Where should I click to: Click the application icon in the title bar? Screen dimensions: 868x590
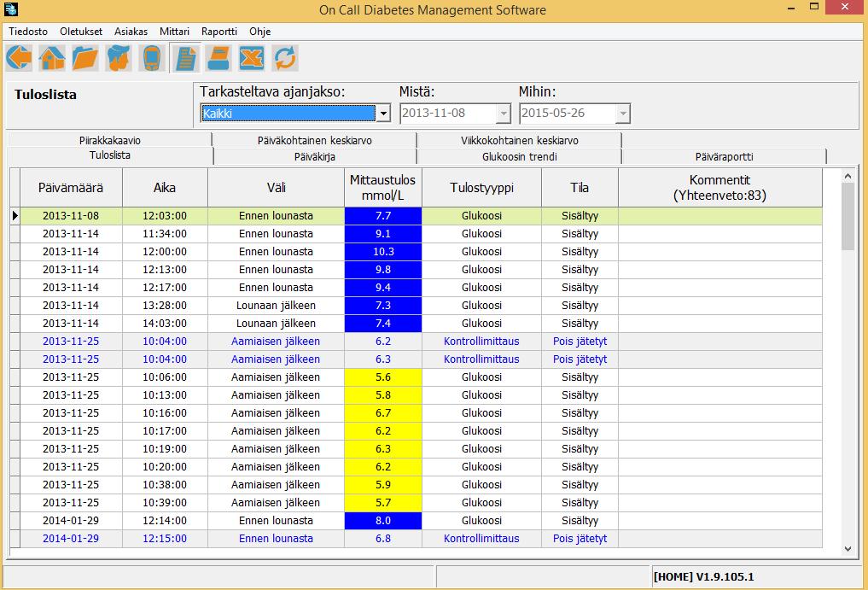coord(10,9)
